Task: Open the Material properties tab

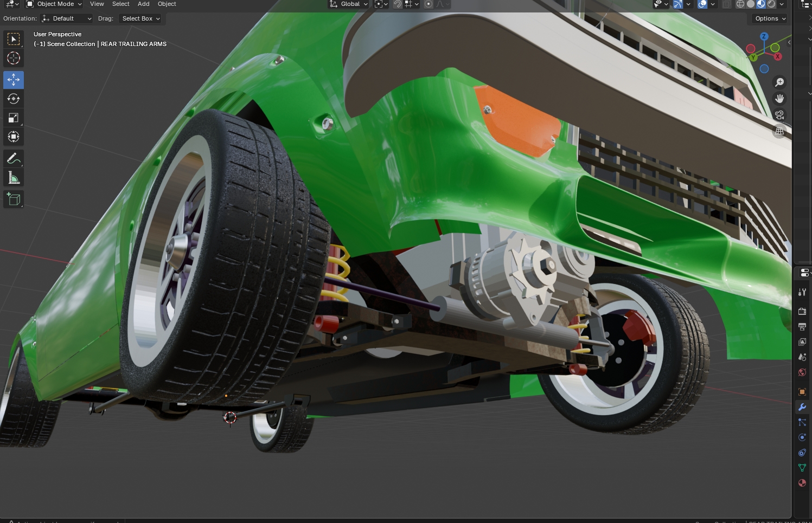Action: [802, 483]
